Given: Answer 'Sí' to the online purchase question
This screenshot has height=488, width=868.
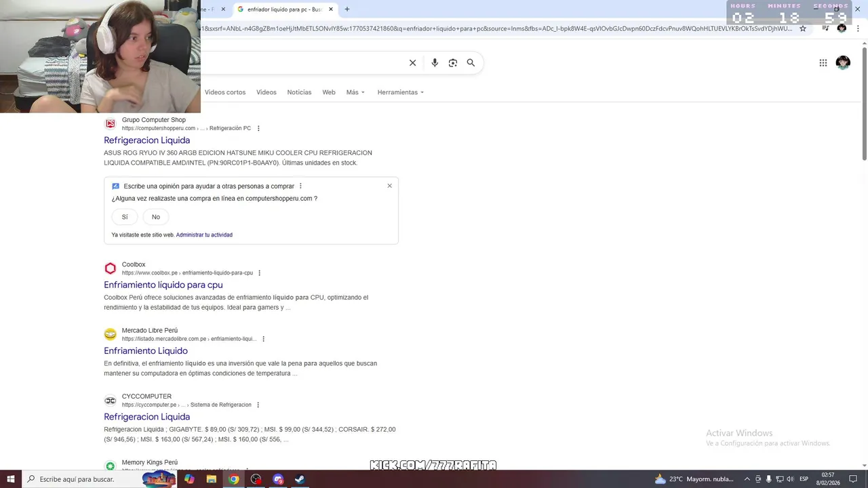Looking at the screenshot, I should [125, 217].
